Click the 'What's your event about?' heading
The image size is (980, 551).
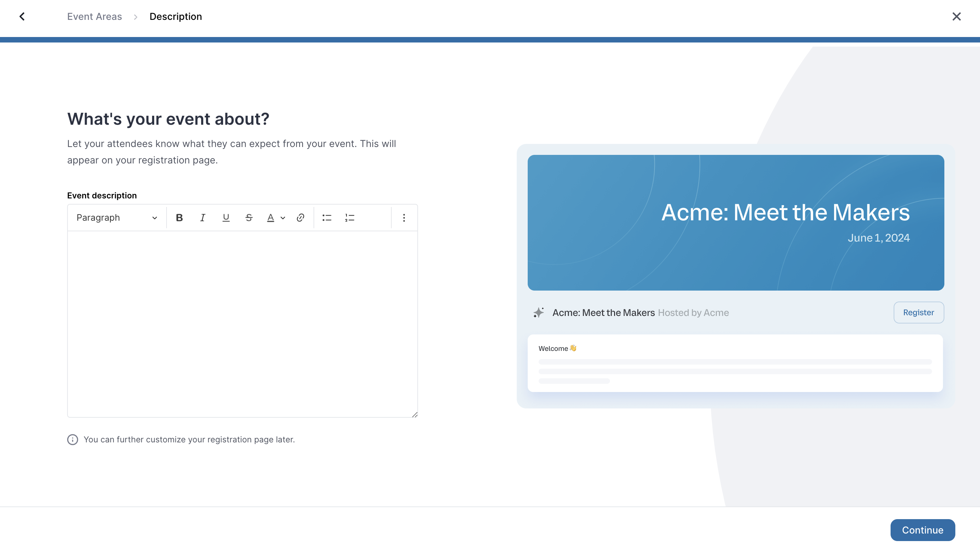tap(168, 119)
